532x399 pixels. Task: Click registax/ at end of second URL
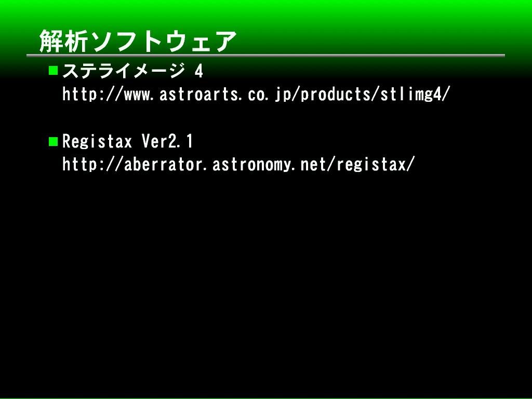pyautogui.click(x=376, y=165)
